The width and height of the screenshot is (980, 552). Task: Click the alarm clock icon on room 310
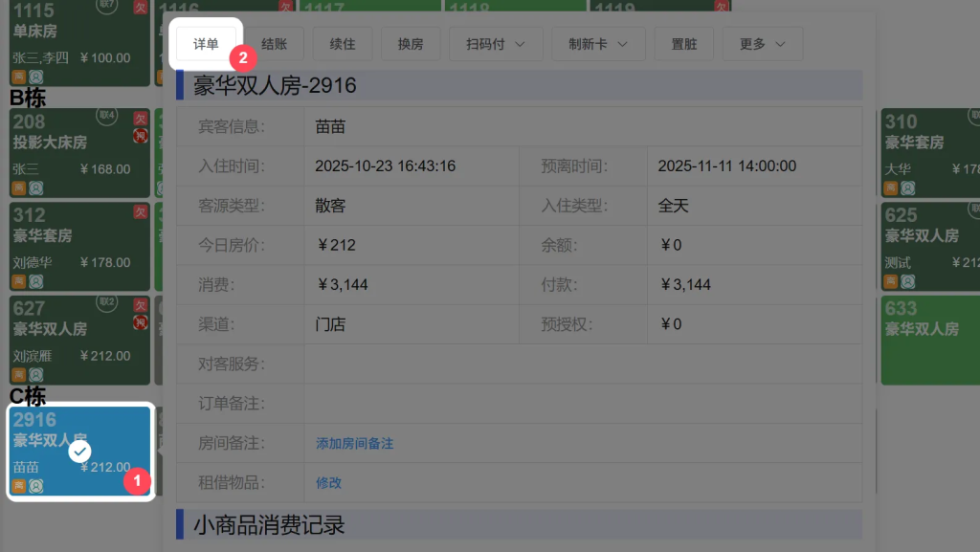907,188
